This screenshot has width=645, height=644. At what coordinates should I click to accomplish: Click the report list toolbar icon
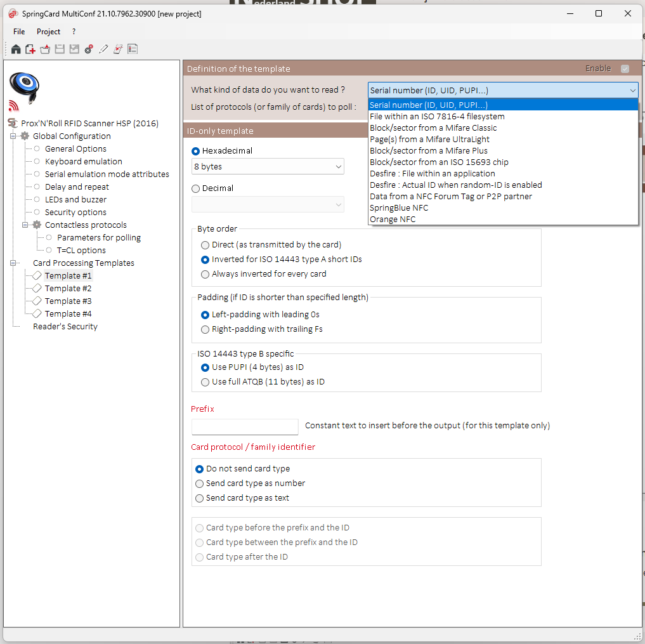133,49
